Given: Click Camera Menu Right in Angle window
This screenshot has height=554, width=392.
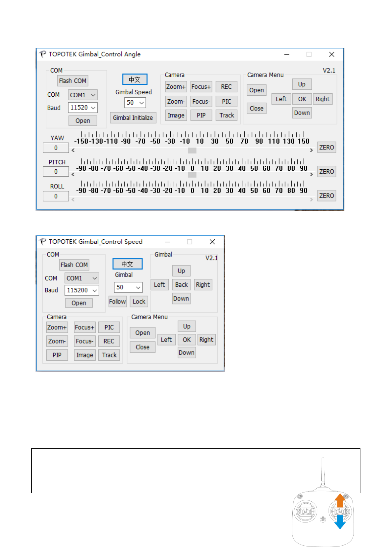Looking at the screenshot, I should 323,99.
